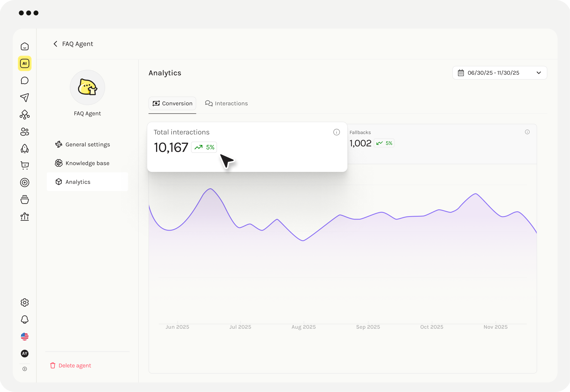The width and height of the screenshot is (570, 392).
Task: Click the target icon in sidebar
Action: pos(25,183)
